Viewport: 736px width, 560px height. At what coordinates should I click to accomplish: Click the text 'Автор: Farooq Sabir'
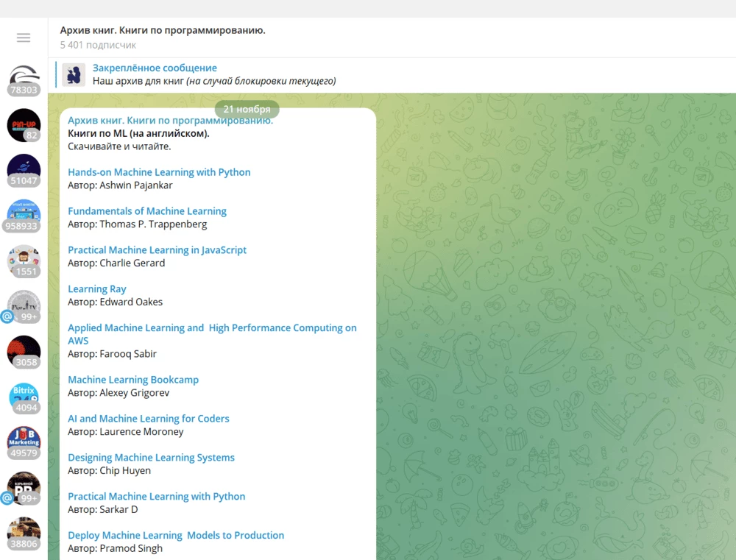112,354
